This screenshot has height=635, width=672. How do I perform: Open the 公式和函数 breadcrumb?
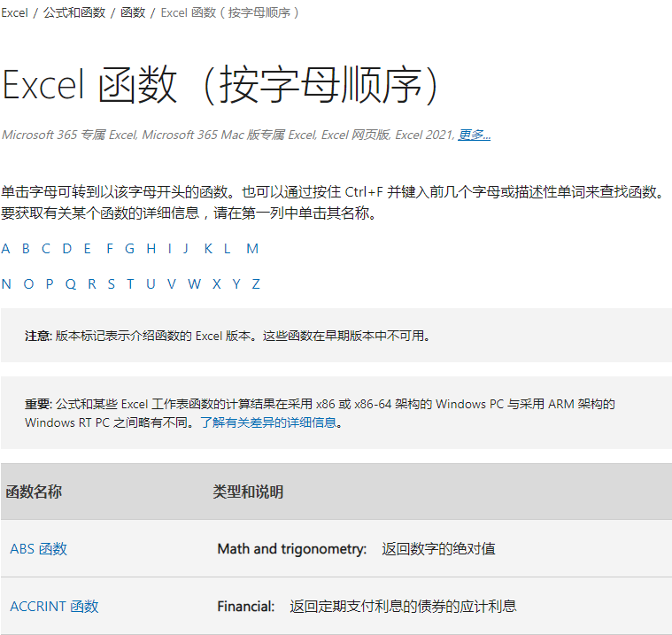(x=74, y=13)
